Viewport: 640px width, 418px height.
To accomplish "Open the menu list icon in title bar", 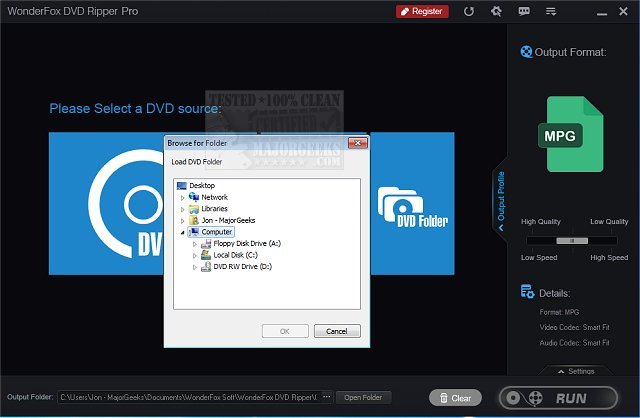I will coord(551,11).
